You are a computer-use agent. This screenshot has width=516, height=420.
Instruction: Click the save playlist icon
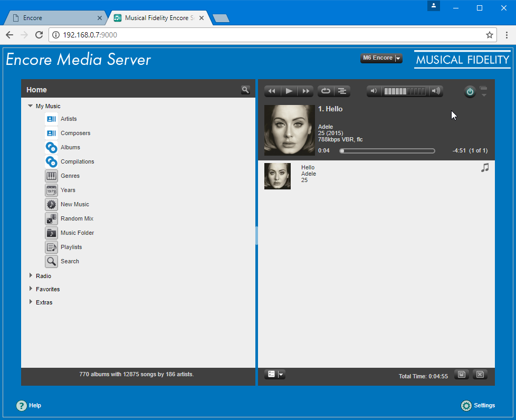(x=462, y=375)
